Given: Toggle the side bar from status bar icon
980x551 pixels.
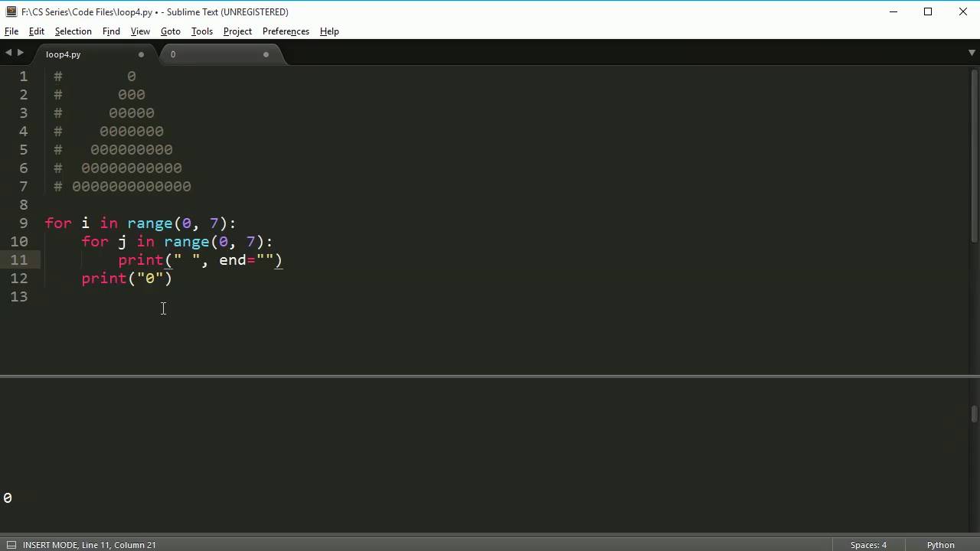Looking at the screenshot, I should coord(11,545).
